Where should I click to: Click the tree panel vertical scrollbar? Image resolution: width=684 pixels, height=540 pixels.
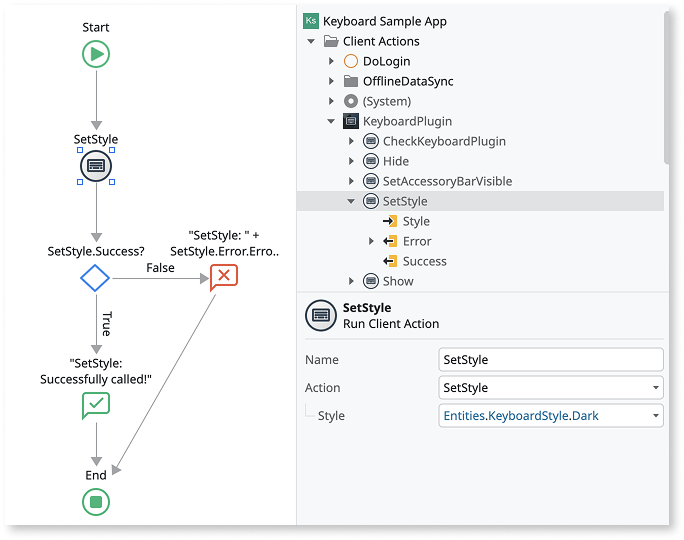click(x=666, y=87)
